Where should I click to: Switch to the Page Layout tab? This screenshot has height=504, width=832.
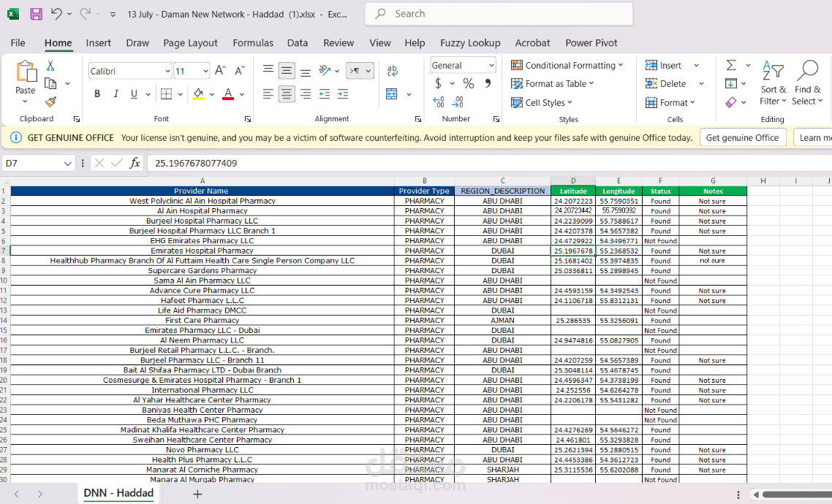[x=190, y=43]
